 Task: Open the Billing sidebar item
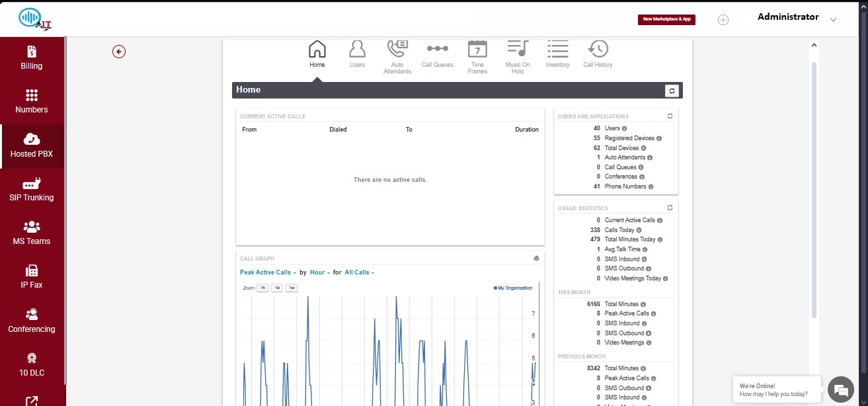tap(32, 58)
